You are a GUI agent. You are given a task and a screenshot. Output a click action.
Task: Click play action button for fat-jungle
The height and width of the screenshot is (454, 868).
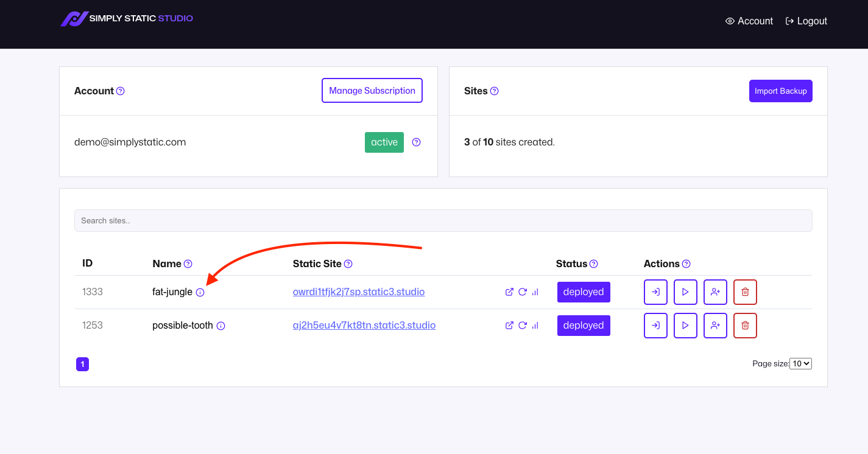point(685,292)
